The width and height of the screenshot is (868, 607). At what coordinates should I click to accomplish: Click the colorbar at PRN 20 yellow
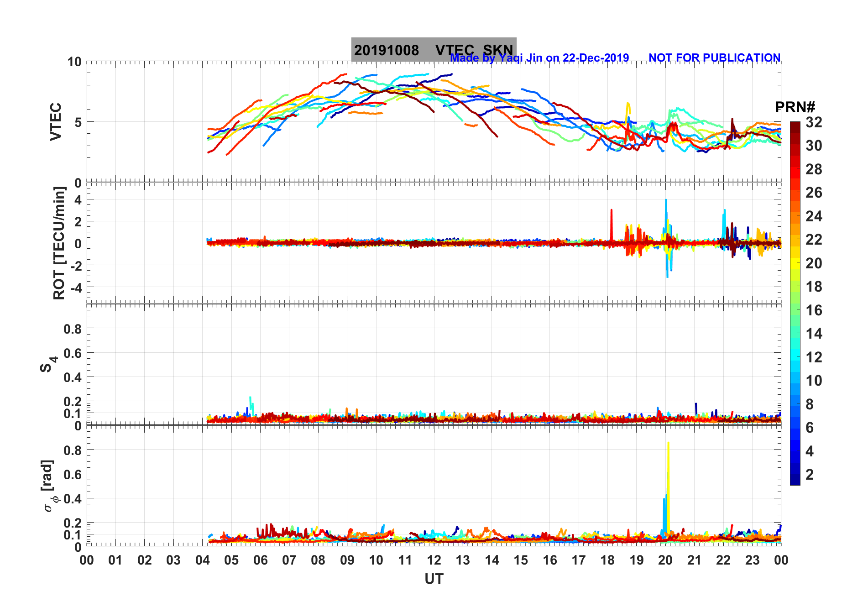point(795,263)
